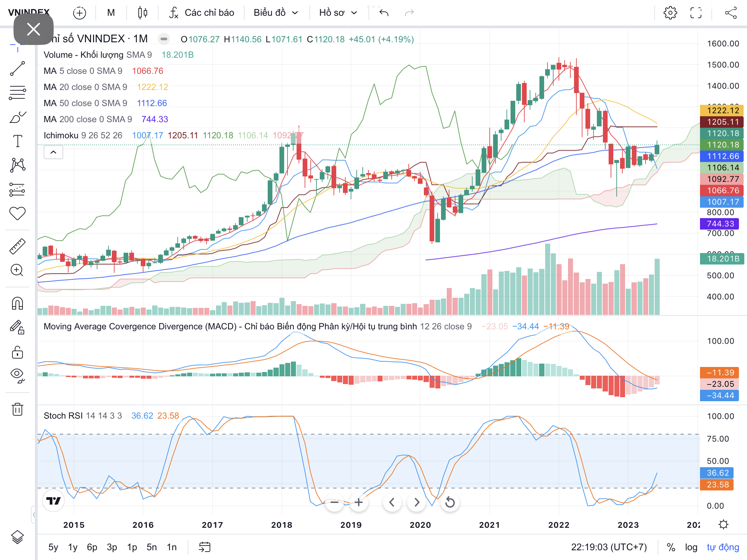Toggle percent scale mode
Screen dimensions: 747x560
click(x=671, y=547)
